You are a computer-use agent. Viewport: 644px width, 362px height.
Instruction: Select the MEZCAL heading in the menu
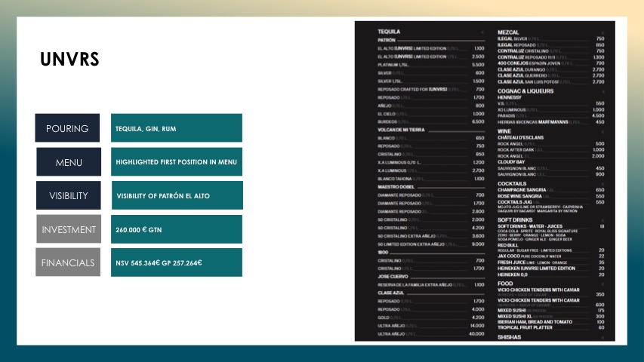[508, 32]
